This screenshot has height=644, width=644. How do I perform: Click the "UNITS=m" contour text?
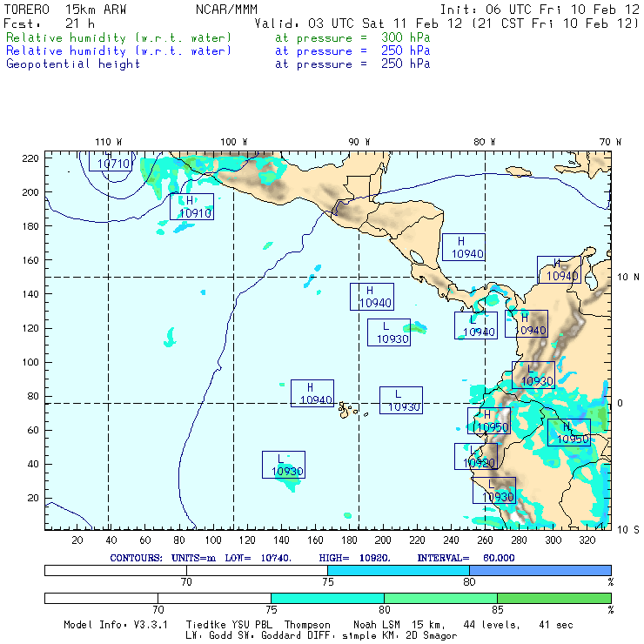coord(193,558)
